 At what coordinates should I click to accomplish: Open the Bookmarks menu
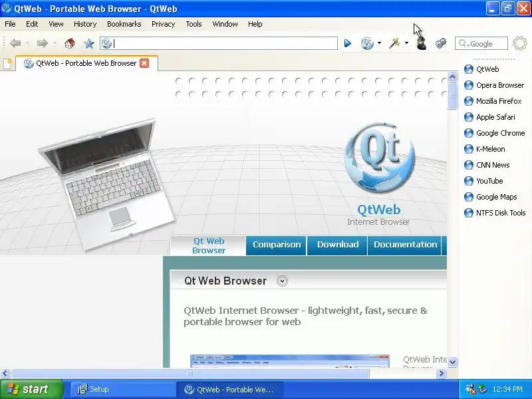point(124,24)
